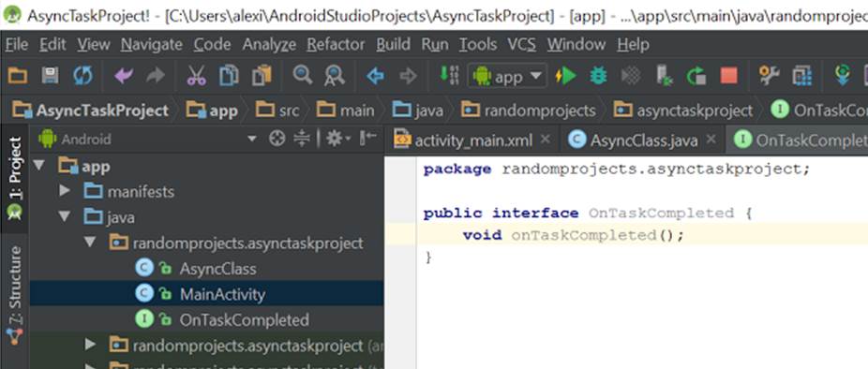This screenshot has width=868, height=369.
Task: Click the Hide Project panel icon
Action: point(368,138)
